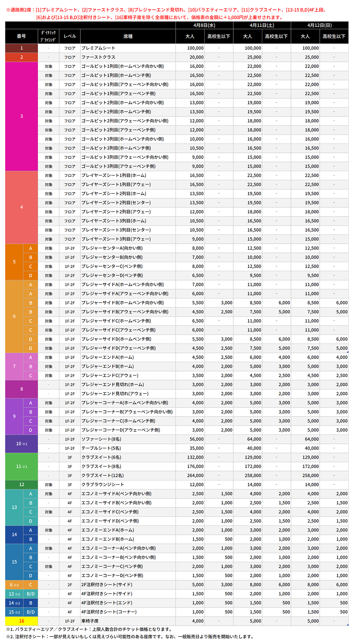The image size is (354, 644).
Task: Click the 車椅子席 seat name
Action: coord(90,621)
